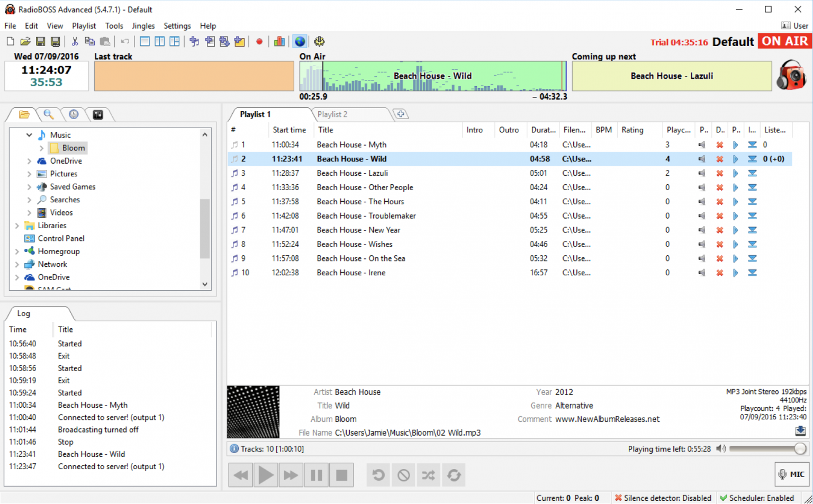Open the Jingles menu
Image resolution: width=813 pixels, height=504 pixels.
[x=143, y=25]
